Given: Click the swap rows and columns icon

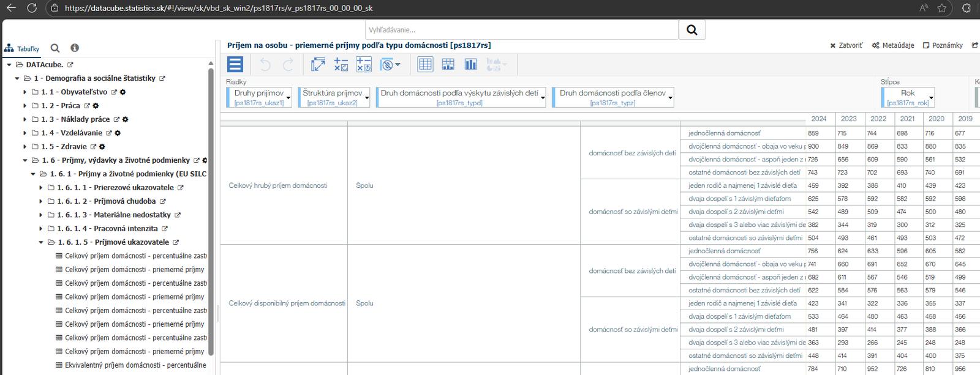Looking at the screenshot, I should [318, 64].
